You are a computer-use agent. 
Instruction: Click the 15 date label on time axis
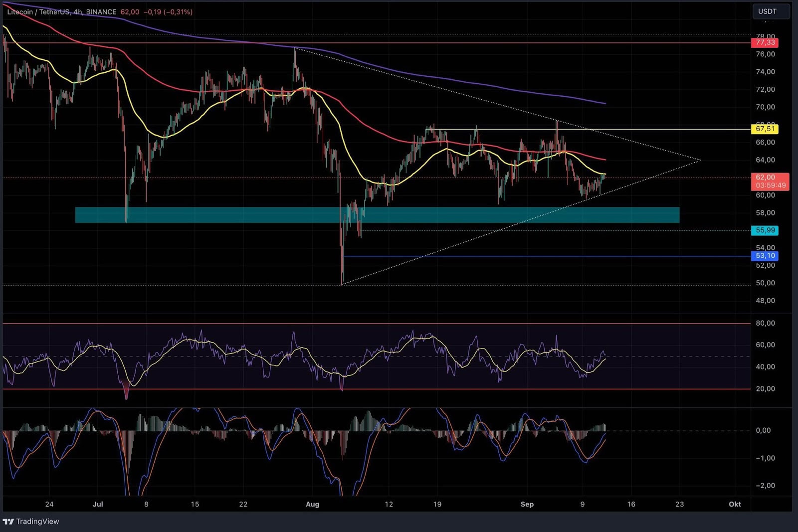click(x=195, y=504)
